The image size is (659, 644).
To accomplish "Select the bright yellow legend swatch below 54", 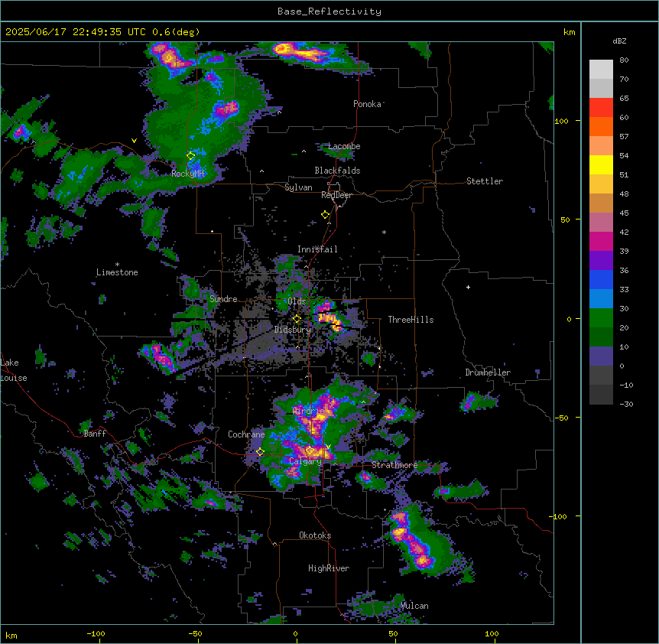I will pyautogui.click(x=601, y=164).
